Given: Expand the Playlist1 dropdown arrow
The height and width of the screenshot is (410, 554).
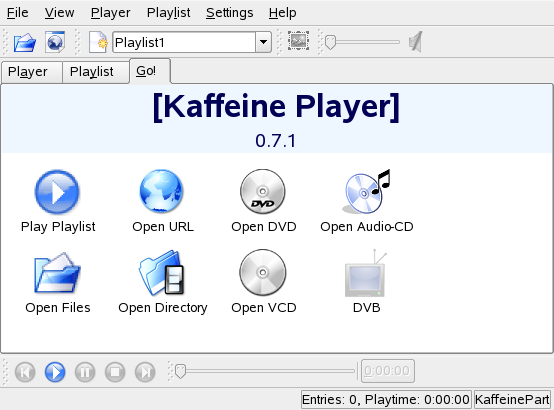Looking at the screenshot, I should point(263,42).
